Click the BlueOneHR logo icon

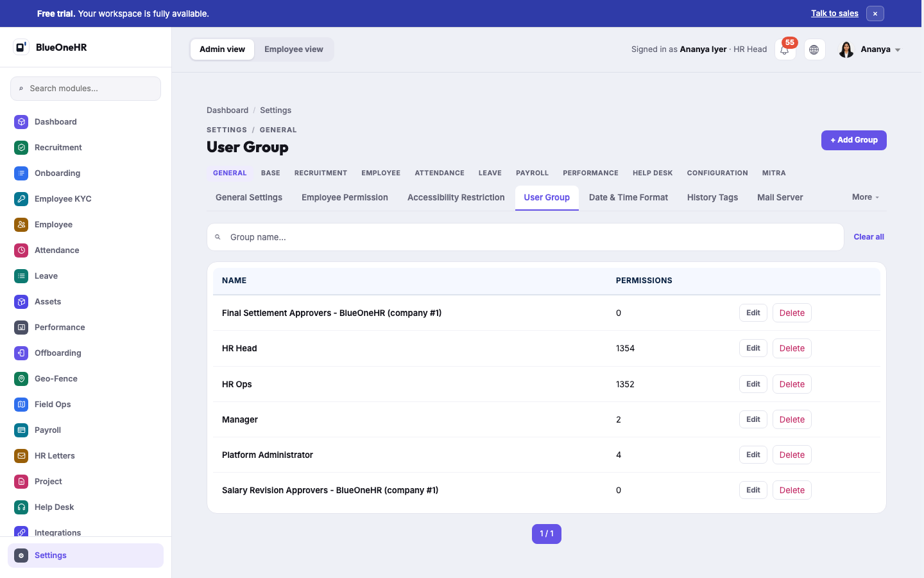pyautogui.click(x=21, y=47)
